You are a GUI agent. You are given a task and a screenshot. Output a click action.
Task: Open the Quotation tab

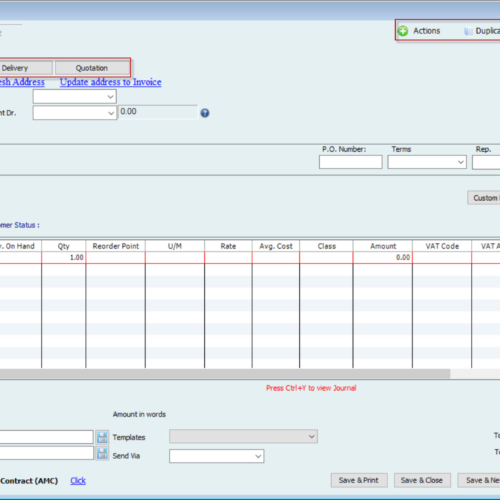92,68
